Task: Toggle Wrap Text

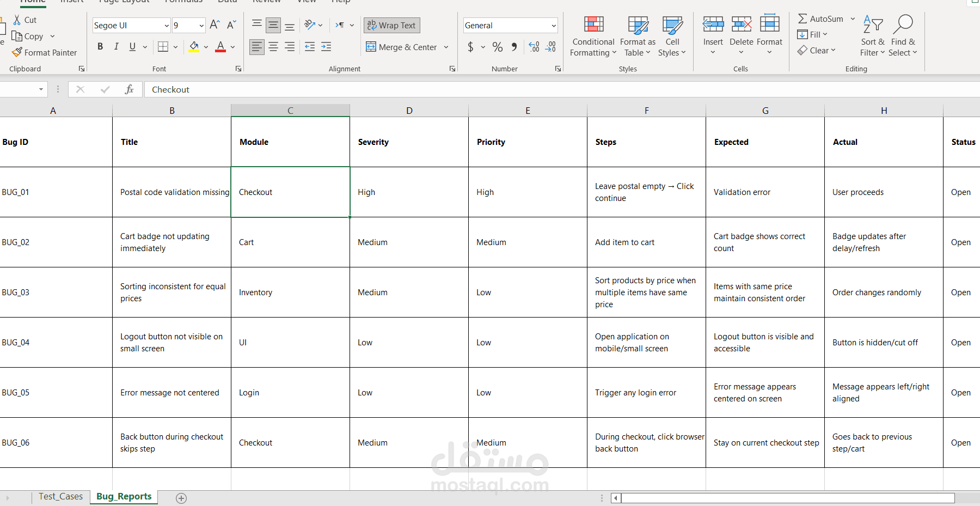Action: pos(391,26)
